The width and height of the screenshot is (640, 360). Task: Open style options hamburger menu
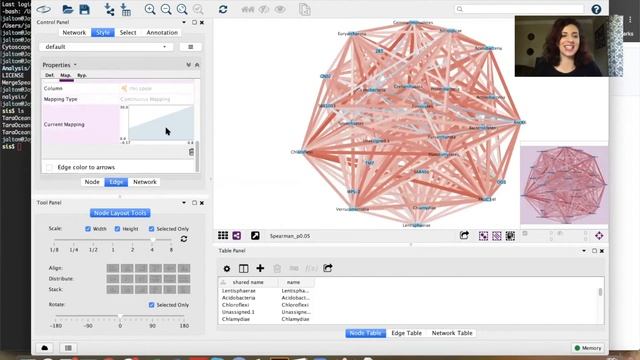pos(191,47)
